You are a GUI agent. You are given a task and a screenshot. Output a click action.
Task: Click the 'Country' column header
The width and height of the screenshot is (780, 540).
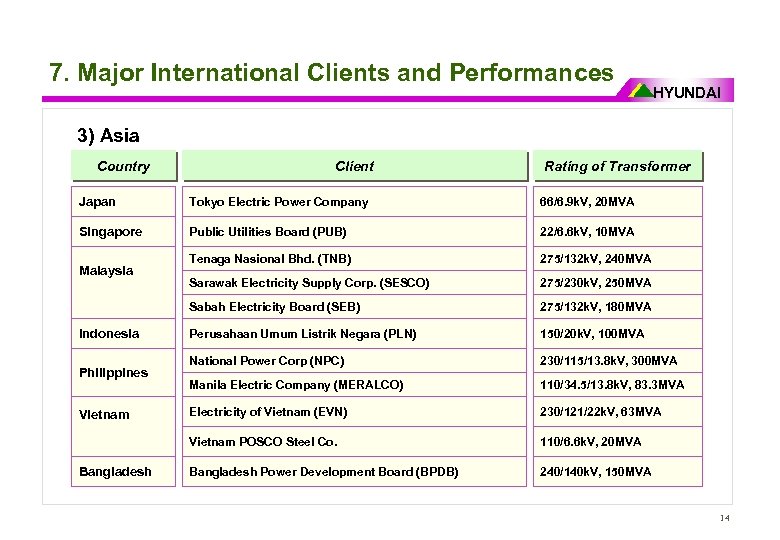point(124,166)
